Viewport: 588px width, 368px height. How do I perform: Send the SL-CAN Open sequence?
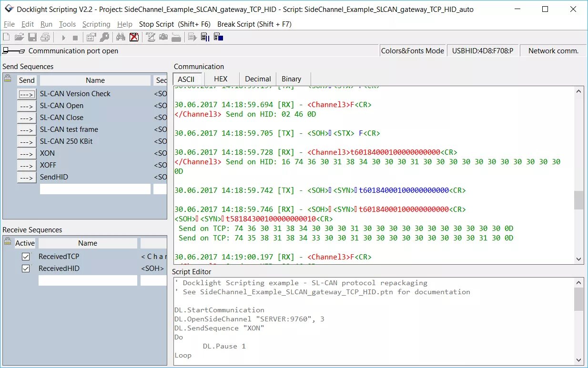point(27,106)
